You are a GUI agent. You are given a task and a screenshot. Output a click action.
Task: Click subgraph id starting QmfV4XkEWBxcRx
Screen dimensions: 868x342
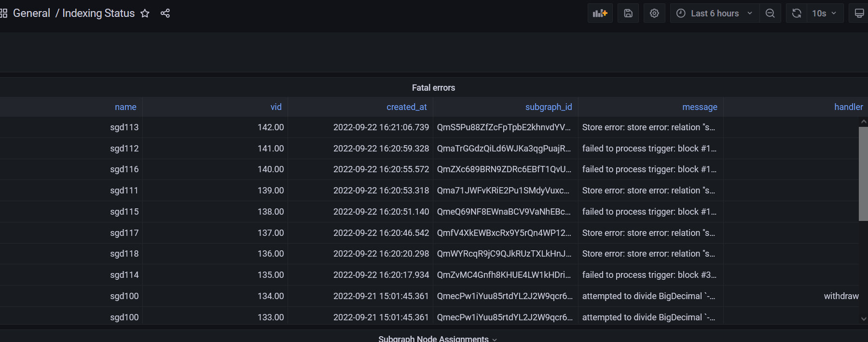(504, 233)
